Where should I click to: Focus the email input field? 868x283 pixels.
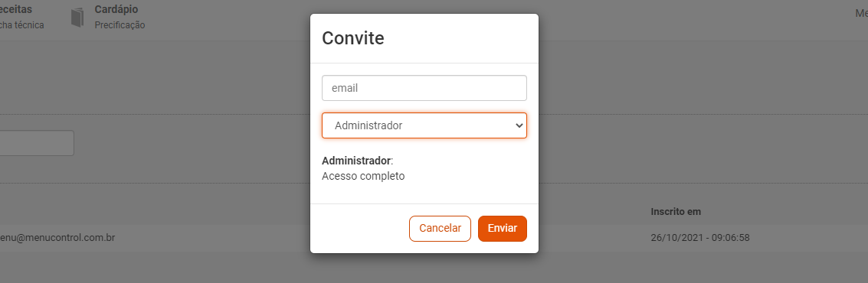coord(424,88)
